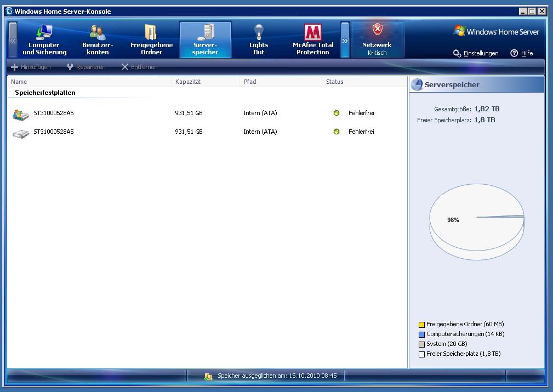
Task: Click the Hinzufügen toolbar button
Action: click(x=31, y=67)
